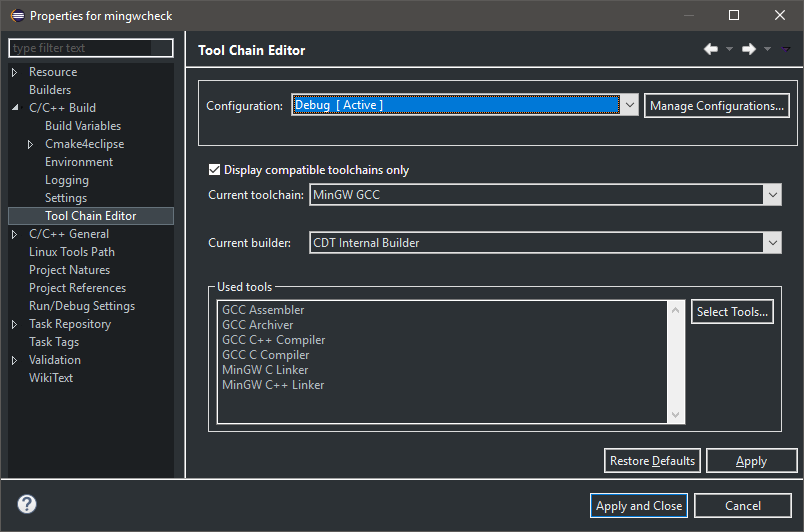This screenshot has width=804, height=532.
Task: Open the back history dropdown arrow
Action: coord(729,49)
